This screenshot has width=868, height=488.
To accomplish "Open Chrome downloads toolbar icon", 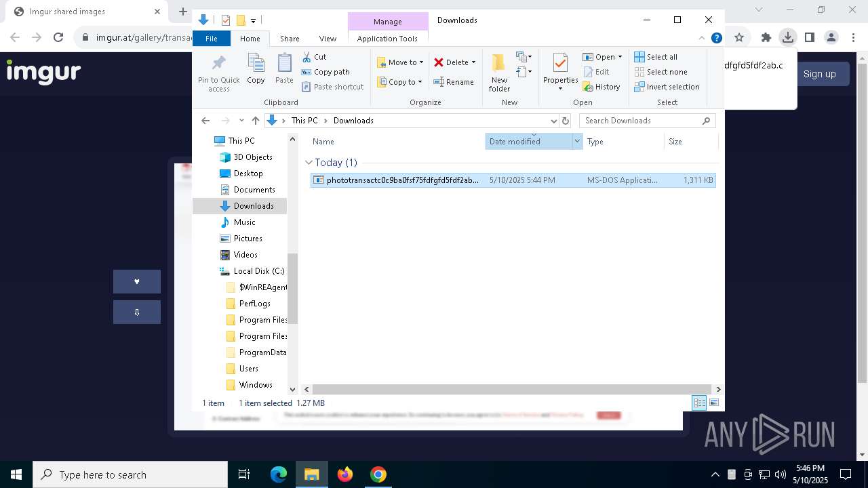I will click(x=787, y=38).
